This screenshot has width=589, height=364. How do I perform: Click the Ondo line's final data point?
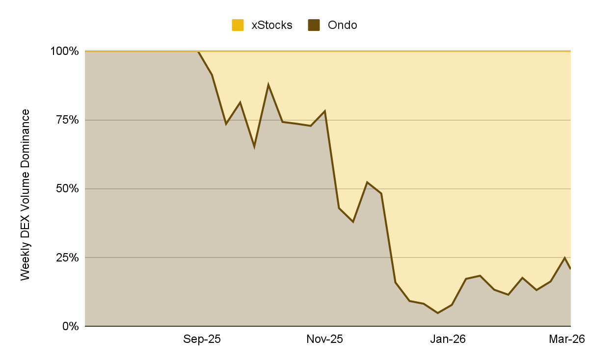click(570, 268)
